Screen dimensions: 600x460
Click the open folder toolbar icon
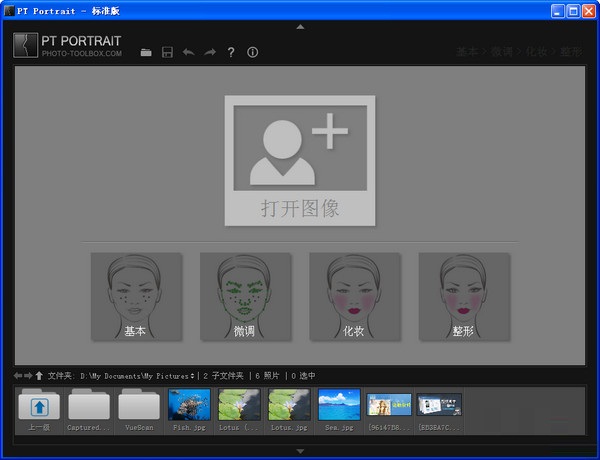click(x=146, y=52)
